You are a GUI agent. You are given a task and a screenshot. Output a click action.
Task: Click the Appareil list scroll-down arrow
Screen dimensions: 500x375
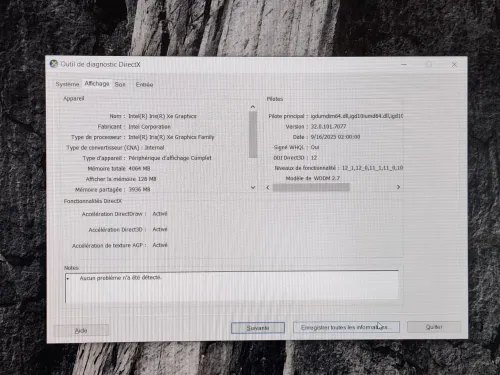tap(253, 187)
